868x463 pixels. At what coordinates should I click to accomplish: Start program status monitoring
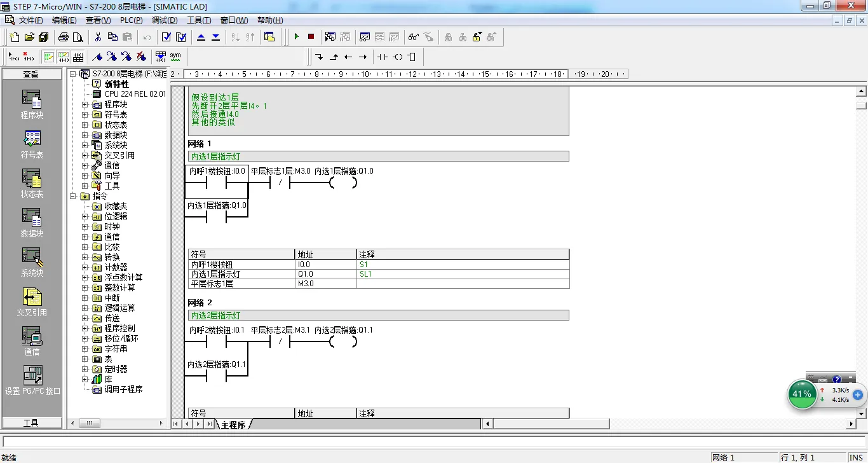(x=330, y=37)
